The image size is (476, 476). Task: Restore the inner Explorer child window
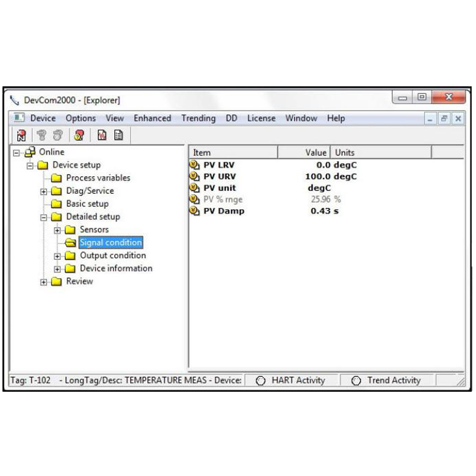(x=444, y=119)
